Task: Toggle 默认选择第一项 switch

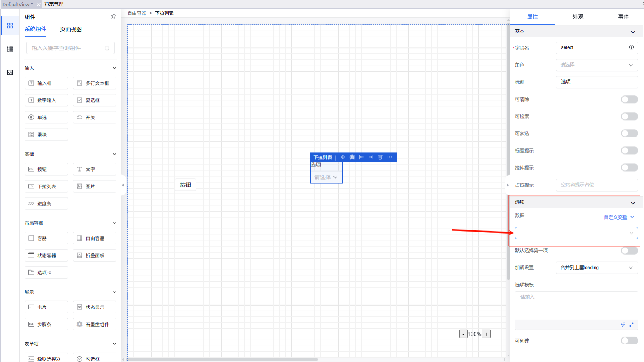Action: pyautogui.click(x=629, y=250)
